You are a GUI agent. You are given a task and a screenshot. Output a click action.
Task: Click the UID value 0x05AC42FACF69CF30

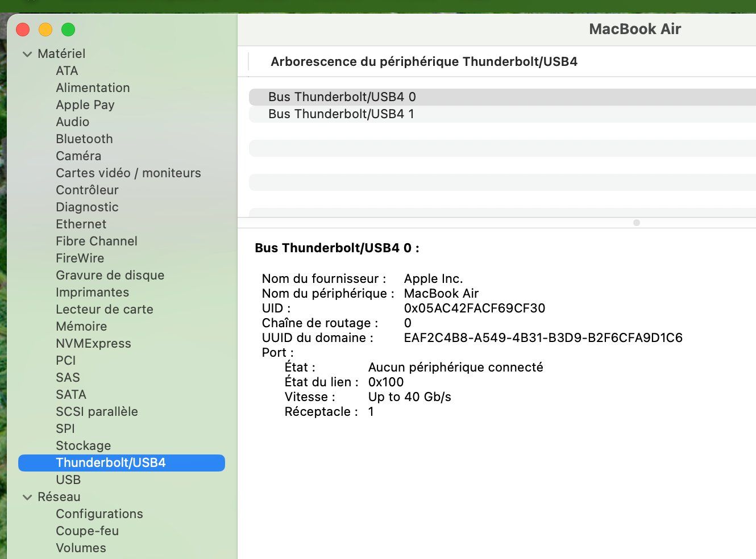point(475,308)
